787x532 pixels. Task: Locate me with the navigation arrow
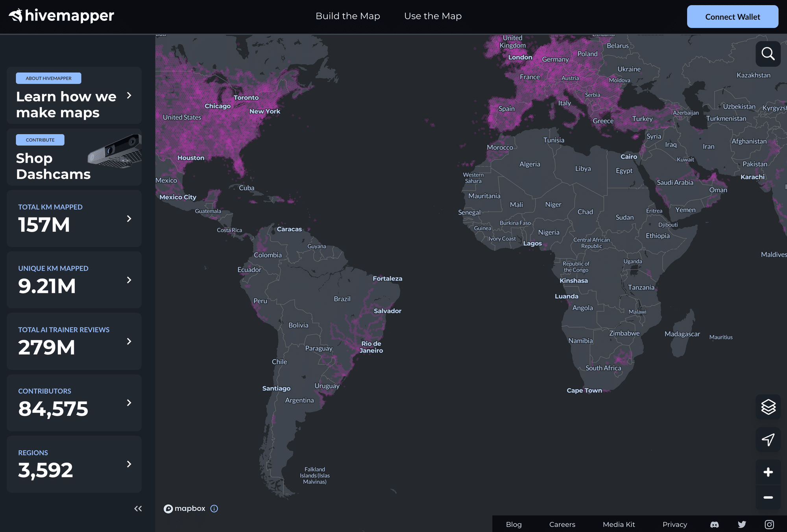pos(768,439)
